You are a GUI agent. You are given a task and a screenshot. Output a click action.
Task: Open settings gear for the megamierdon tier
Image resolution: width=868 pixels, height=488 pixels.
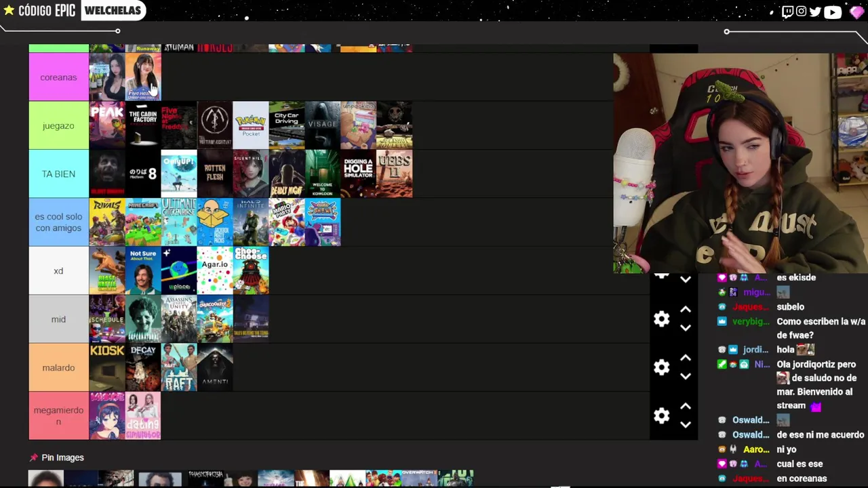pyautogui.click(x=661, y=415)
